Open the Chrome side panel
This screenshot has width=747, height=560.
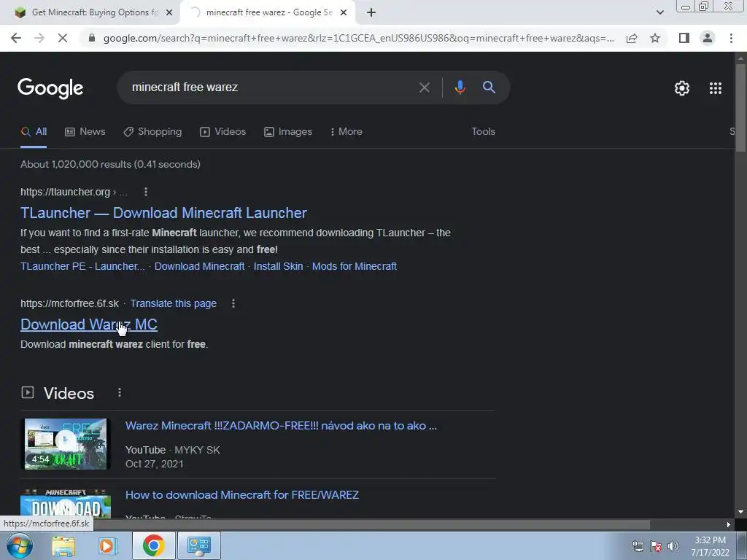[684, 38]
